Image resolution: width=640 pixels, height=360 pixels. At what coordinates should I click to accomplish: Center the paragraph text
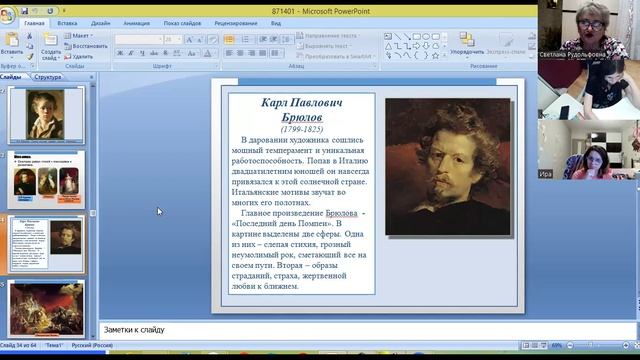tap(240, 53)
